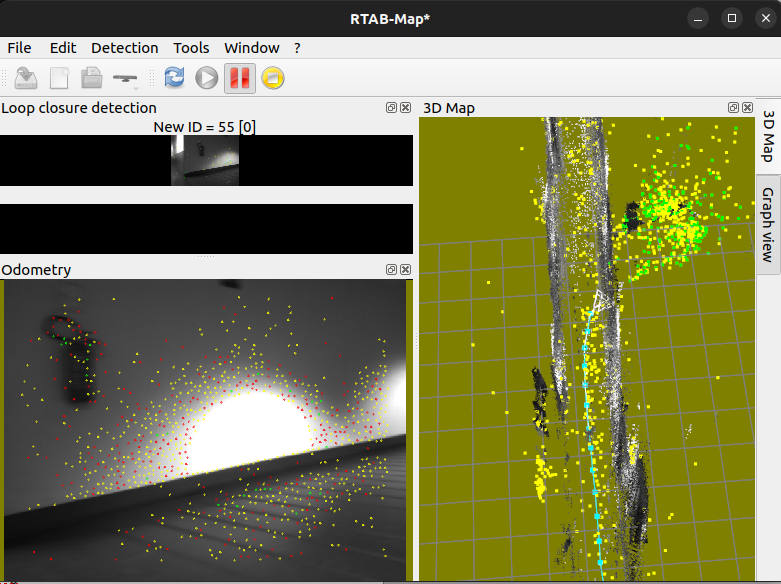Click the blue refresh arrows icon
This screenshot has height=584, width=781.
[x=174, y=78]
